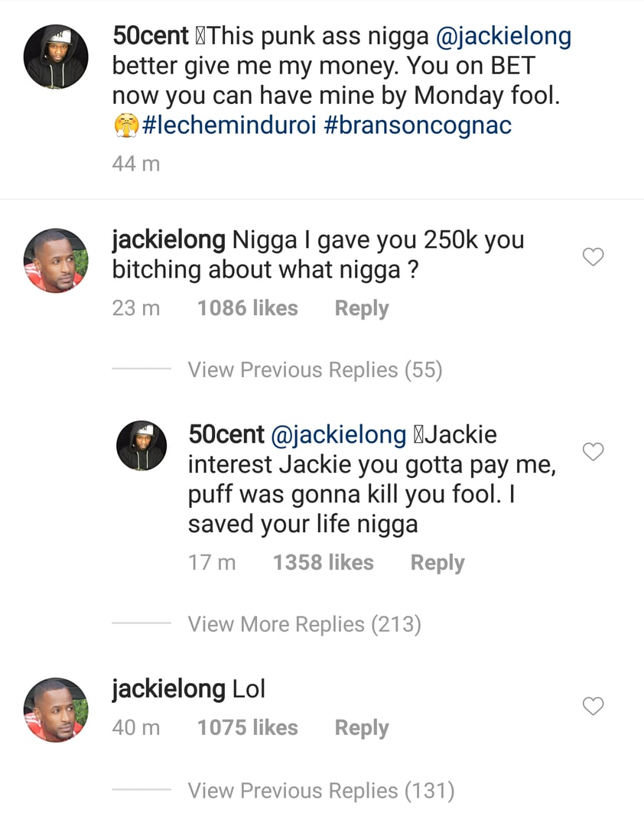The width and height of the screenshot is (644, 826).
Task: Reply to jackielong's 250k comment
Action: (x=362, y=308)
